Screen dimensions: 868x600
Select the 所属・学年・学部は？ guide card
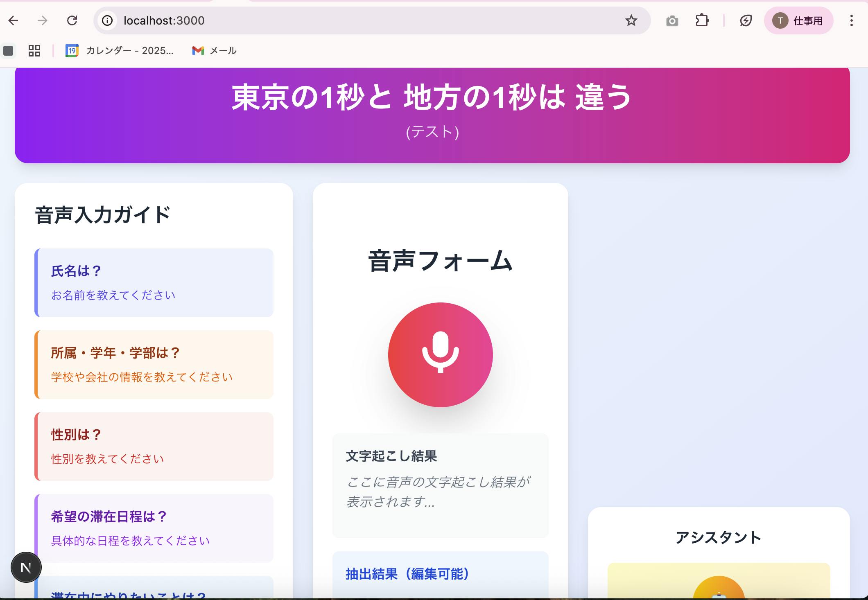[x=154, y=364]
